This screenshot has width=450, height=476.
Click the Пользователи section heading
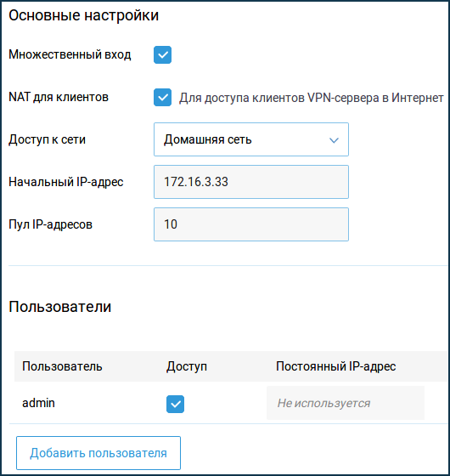(x=60, y=307)
